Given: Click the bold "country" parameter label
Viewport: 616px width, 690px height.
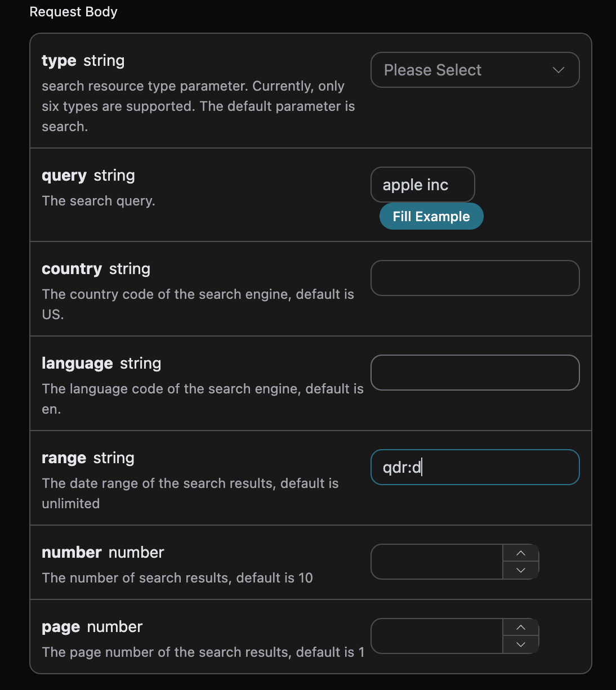Looking at the screenshot, I should [x=72, y=269].
